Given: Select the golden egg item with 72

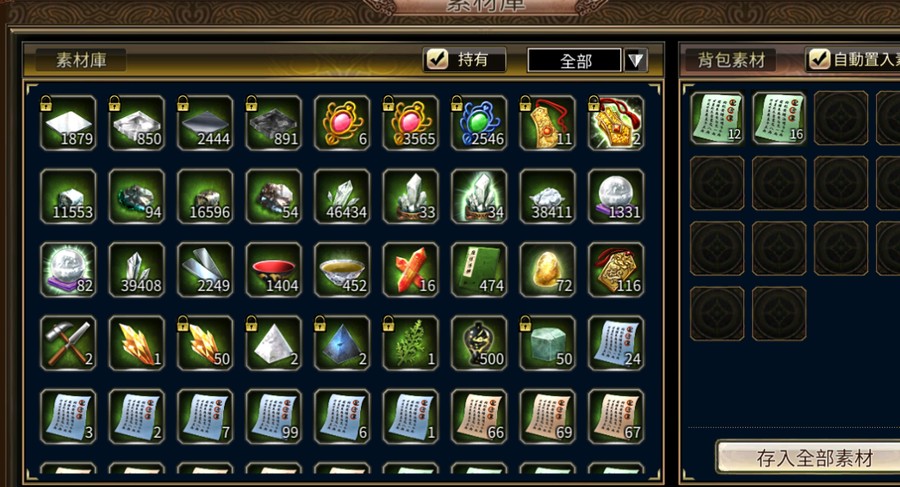Looking at the screenshot, I should point(547,269).
